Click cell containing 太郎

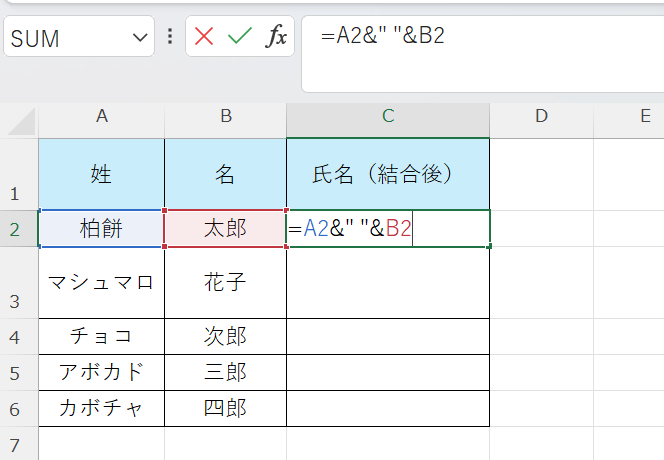pyautogui.click(x=225, y=229)
